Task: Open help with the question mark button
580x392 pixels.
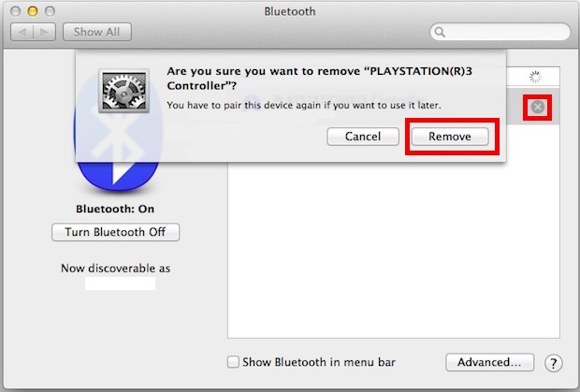Action: [x=554, y=363]
